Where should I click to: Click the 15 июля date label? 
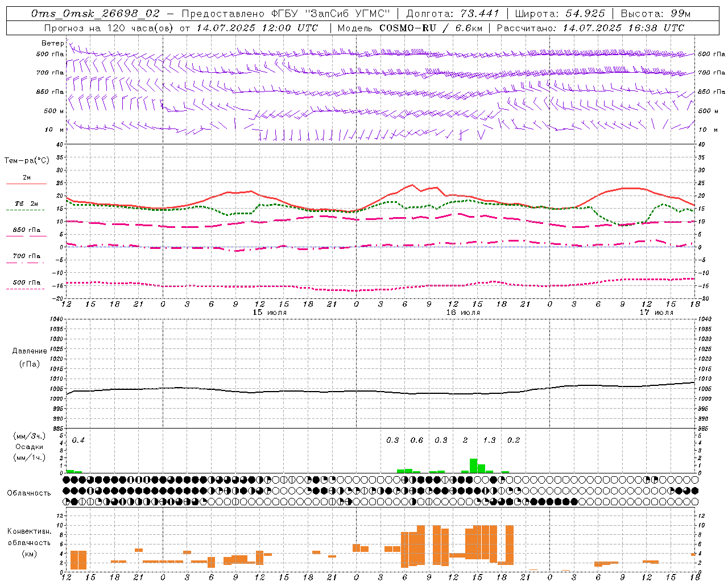pos(270,313)
